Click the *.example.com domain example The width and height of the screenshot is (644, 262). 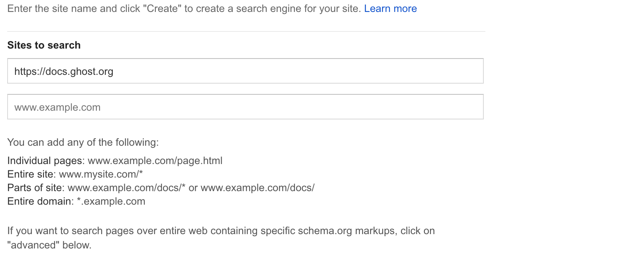click(x=111, y=201)
